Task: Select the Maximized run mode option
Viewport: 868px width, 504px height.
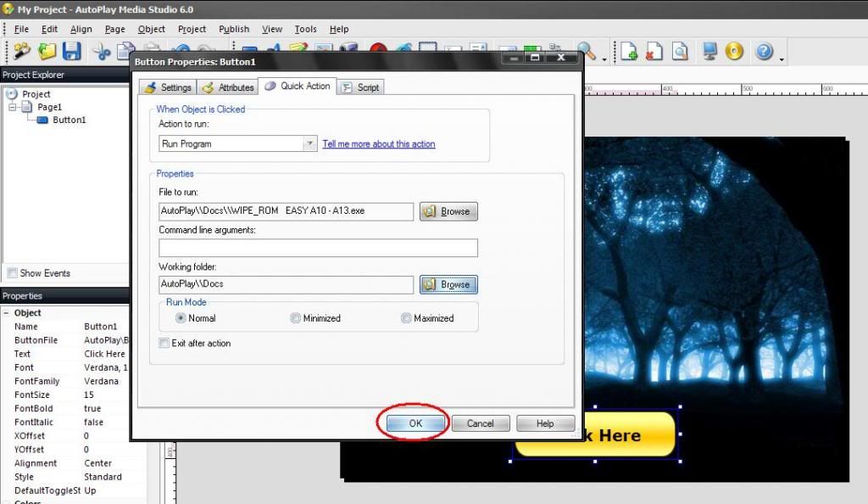Action: [406, 318]
